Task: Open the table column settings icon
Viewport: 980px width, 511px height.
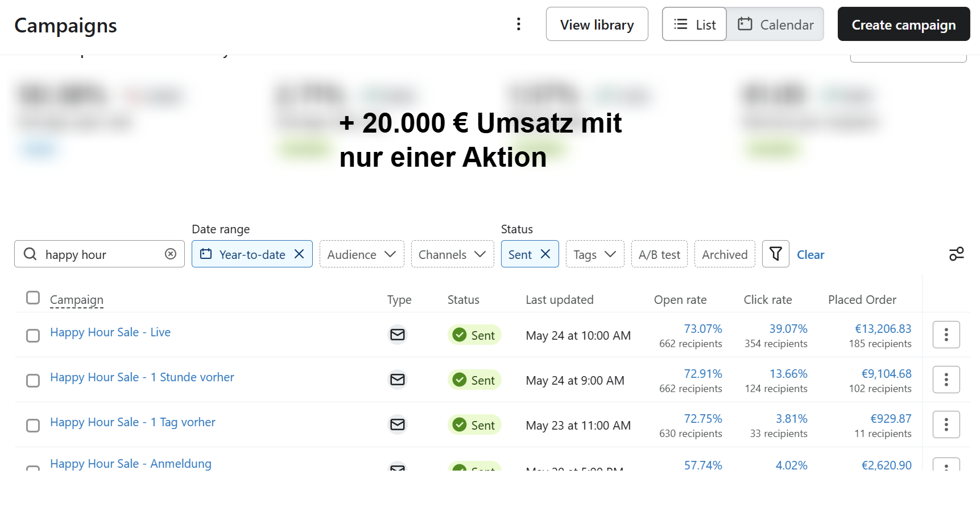Action: pyautogui.click(x=956, y=254)
